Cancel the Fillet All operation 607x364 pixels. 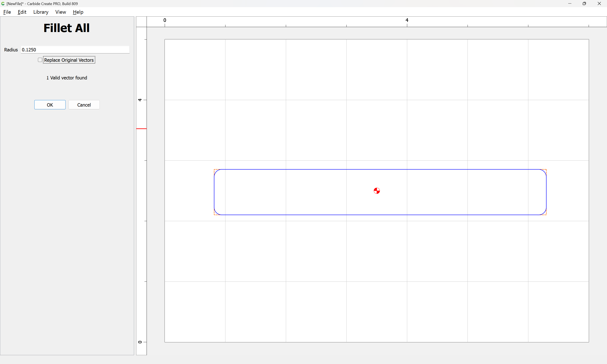point(84,105)
